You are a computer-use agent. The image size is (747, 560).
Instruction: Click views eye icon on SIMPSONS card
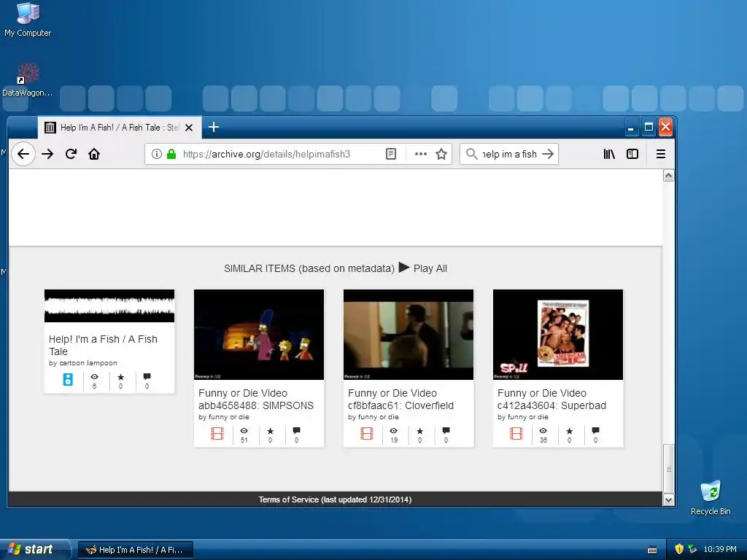[x=244, y=430]
